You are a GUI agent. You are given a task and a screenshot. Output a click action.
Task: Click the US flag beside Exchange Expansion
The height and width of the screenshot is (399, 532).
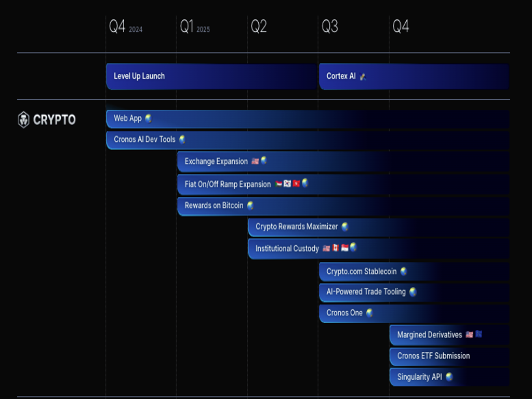tap(255, 162)
